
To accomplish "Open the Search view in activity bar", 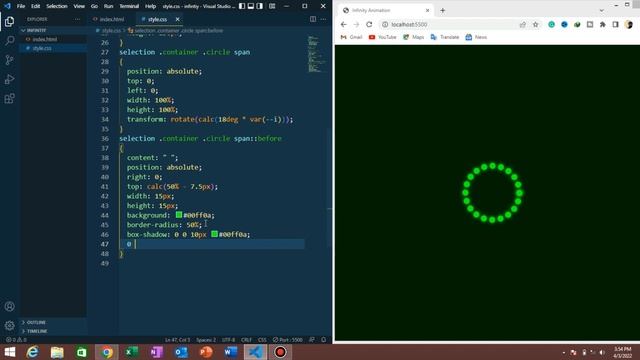I will [x=9, y=40].
